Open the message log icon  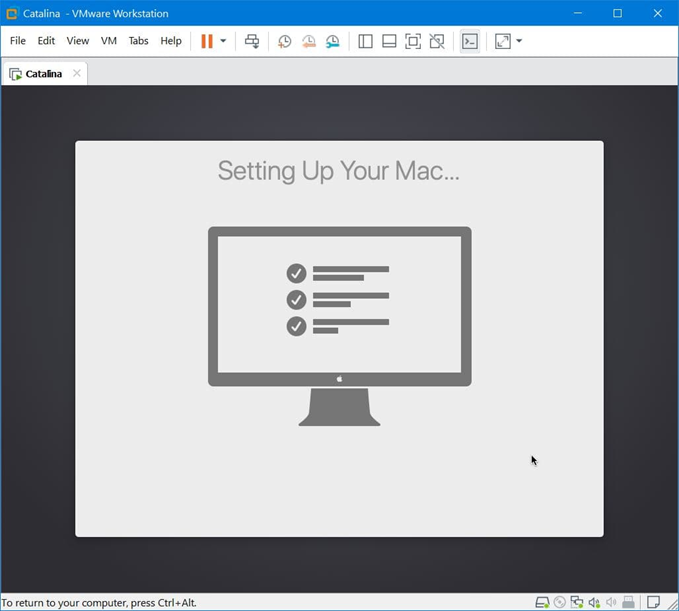[653, 602]
